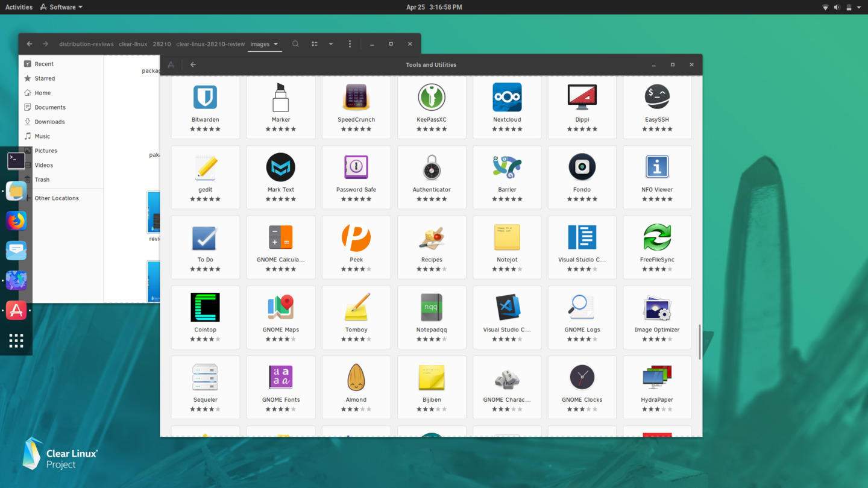Open the Marker app tile
868x488 pixels.
[x=281, y=107]
